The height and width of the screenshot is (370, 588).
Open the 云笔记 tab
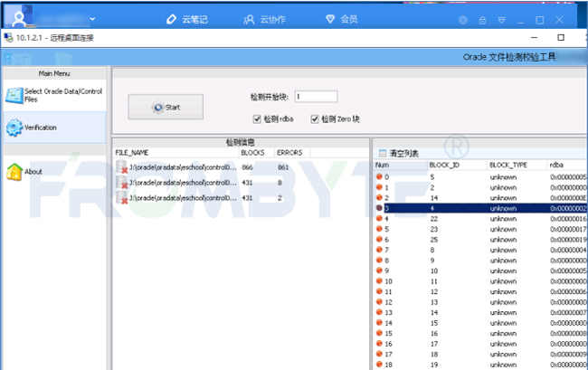187,20
